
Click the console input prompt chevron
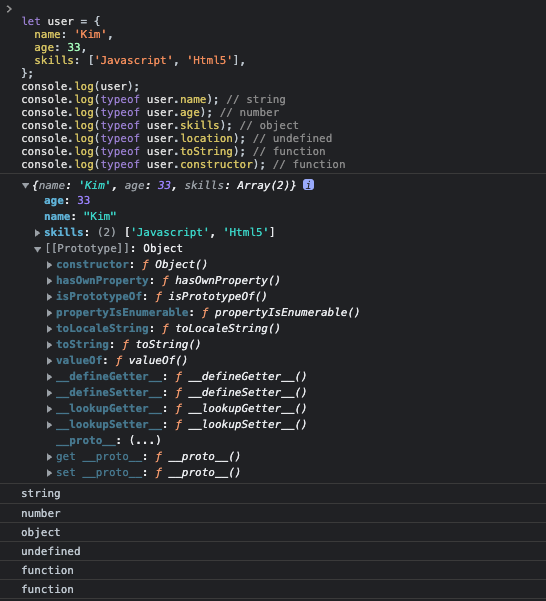pyautogui.click(x=9, y=8)
